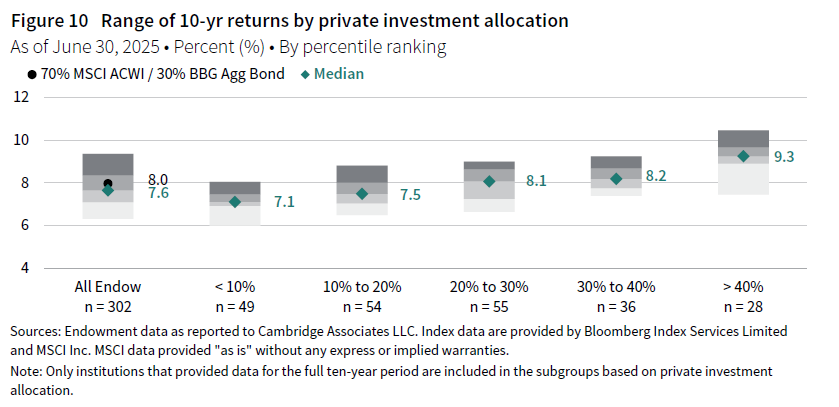Select the All Endow category axis label
Screen dimensions: 839x407
(108, 285)
